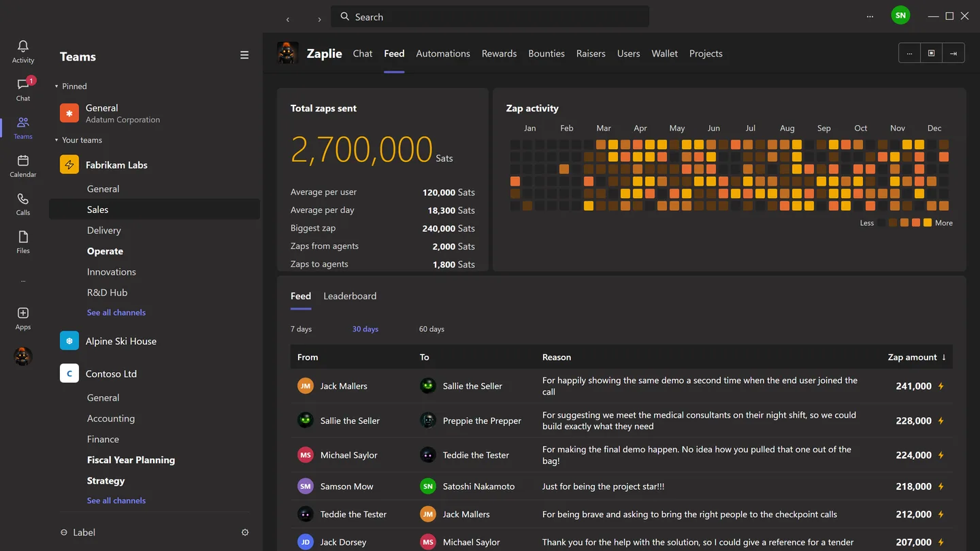The height and width of the screenshot is (551, 980).
Task: Go to the Wallet tab
Action: (664, 54)
